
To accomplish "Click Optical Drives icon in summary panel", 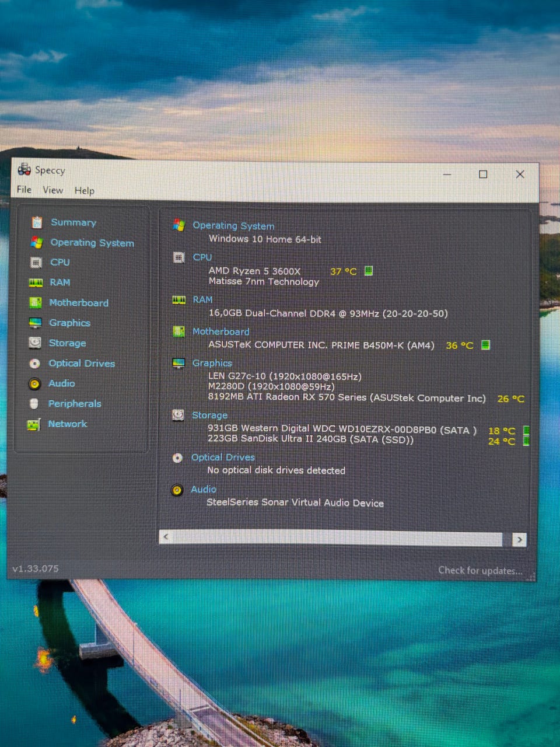I will (x=178, y=458).
